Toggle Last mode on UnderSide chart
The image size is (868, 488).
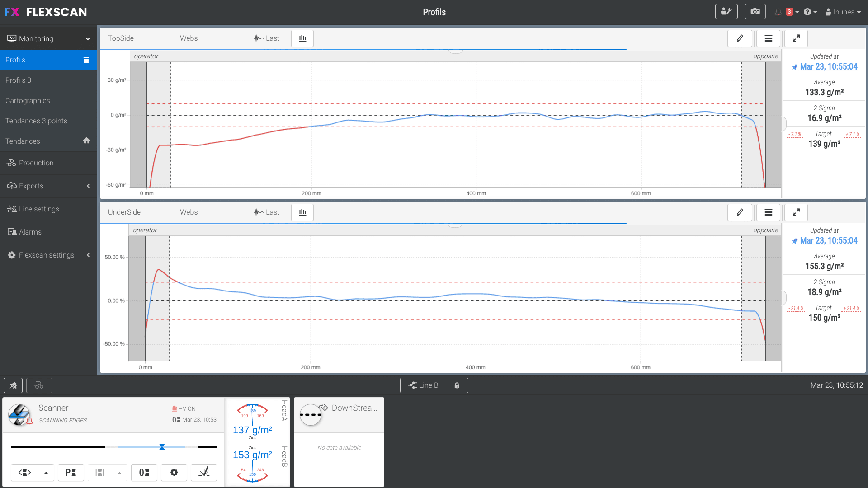[267, 212]
